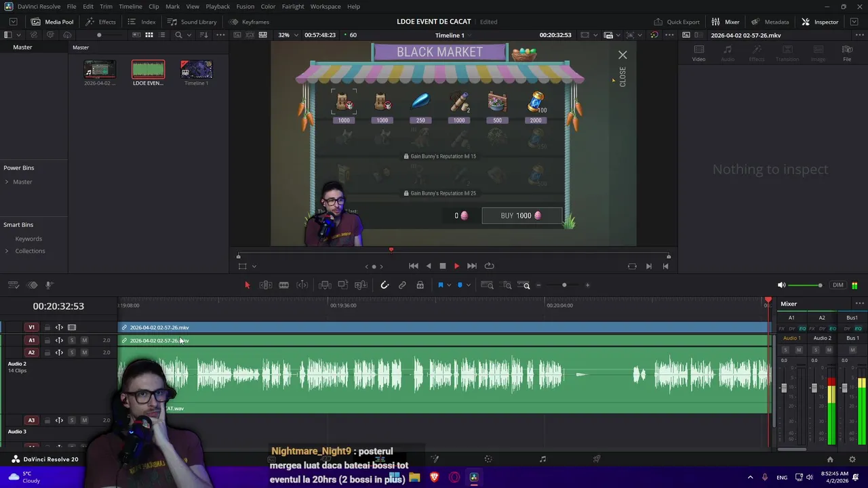Click the Custom Zoom magnifier icon
This screenshot has height=488, width=868.
pyautogui.click(x=524, y=285)
